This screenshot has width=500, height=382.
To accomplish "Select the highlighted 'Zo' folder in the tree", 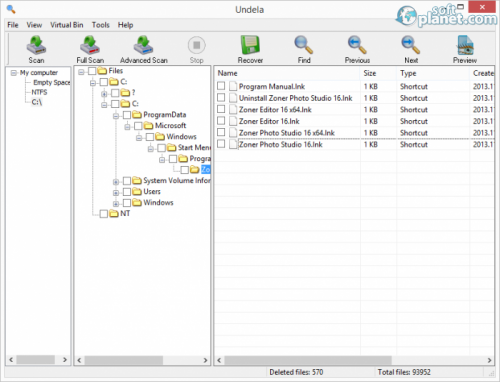I will (205, 170).
